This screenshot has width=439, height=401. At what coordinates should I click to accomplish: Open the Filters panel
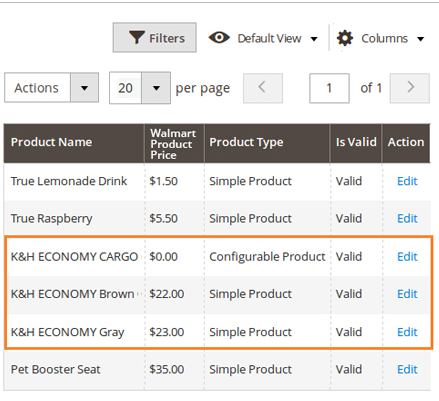[x=154, y=37]
